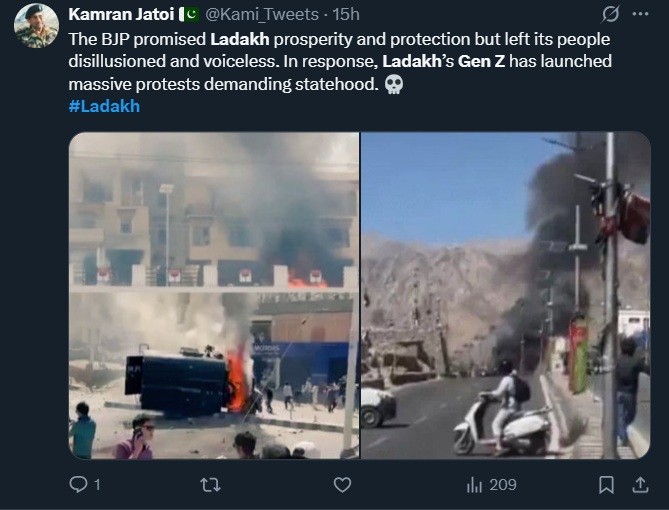Bookmark this tweet
This screenshot has width=669, height=510.
pos(606,485)
